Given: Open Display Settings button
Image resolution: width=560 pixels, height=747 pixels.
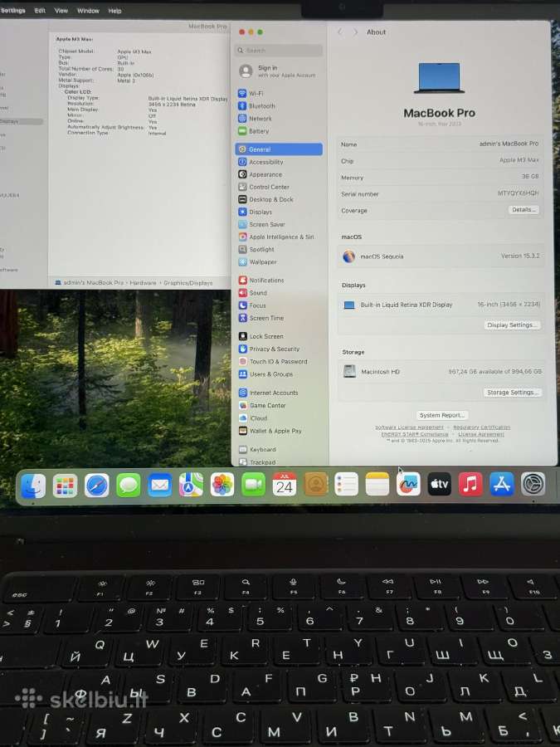Looking at the screenshot, I should tap(512, 325).
